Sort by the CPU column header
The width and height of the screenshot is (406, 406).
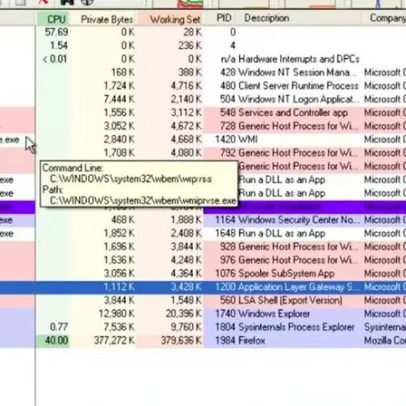[x=53, y=19]
